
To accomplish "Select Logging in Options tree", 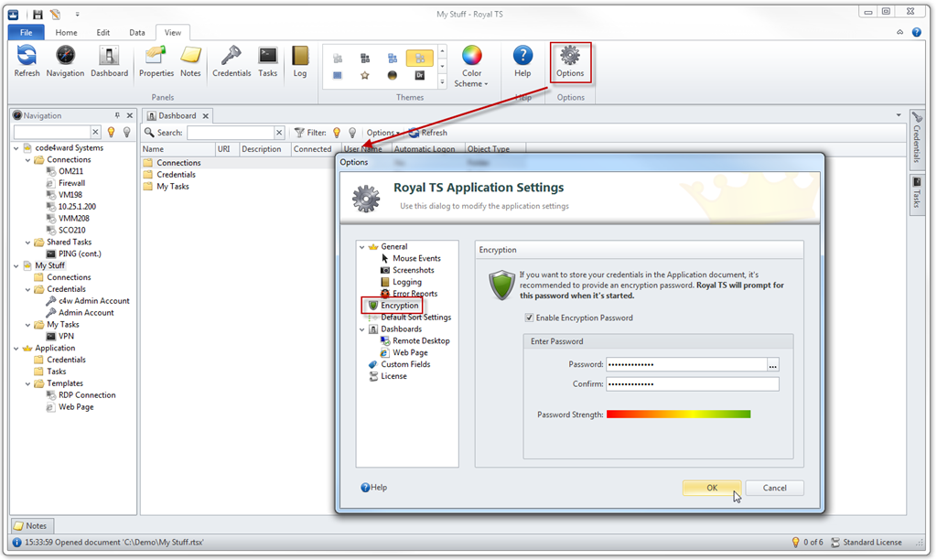I will pyautogui.click(x=407, y=282).
